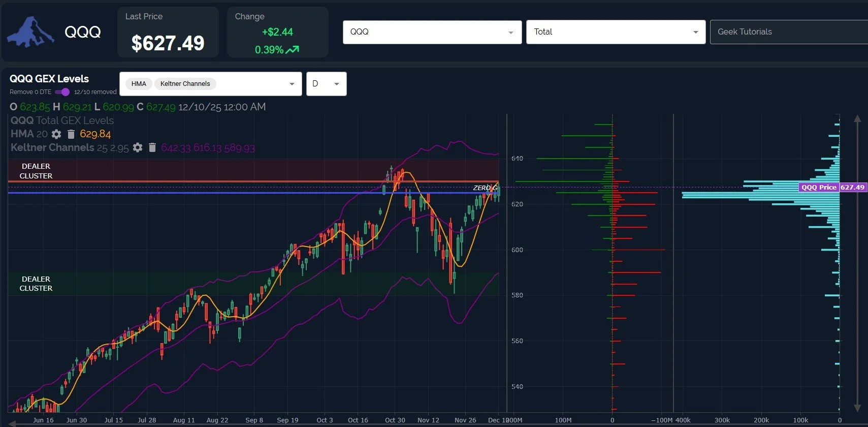Viewport: 868px width, 427px height.
Task: Click the ZERO G level label
Action: (485, 188)
